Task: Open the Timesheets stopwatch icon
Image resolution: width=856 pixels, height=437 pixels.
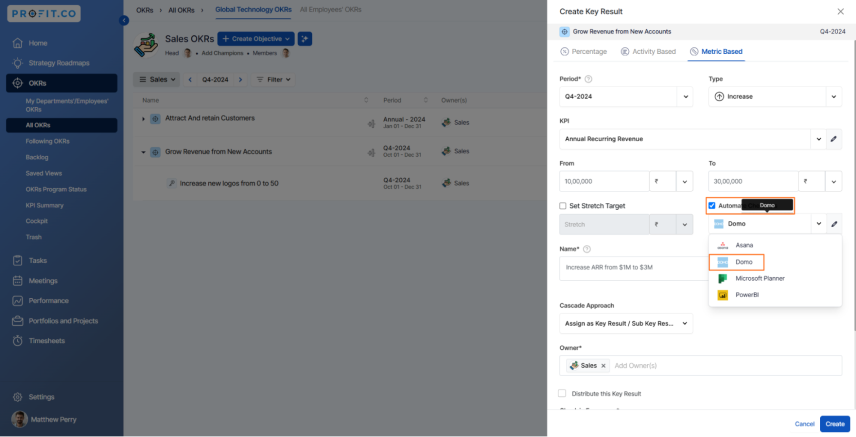Action: (17, 341)
